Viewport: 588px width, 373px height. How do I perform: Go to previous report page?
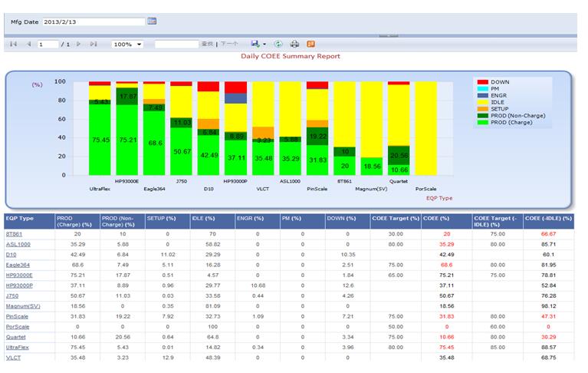[x=29, y=45]
